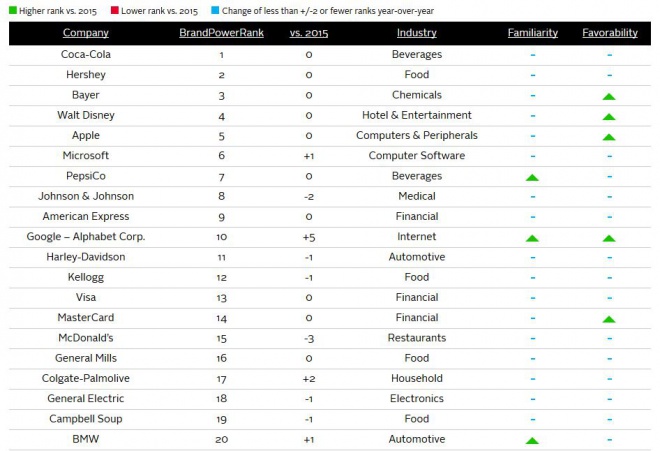Sort by BrandPowerRank column header

pos(221,33)
